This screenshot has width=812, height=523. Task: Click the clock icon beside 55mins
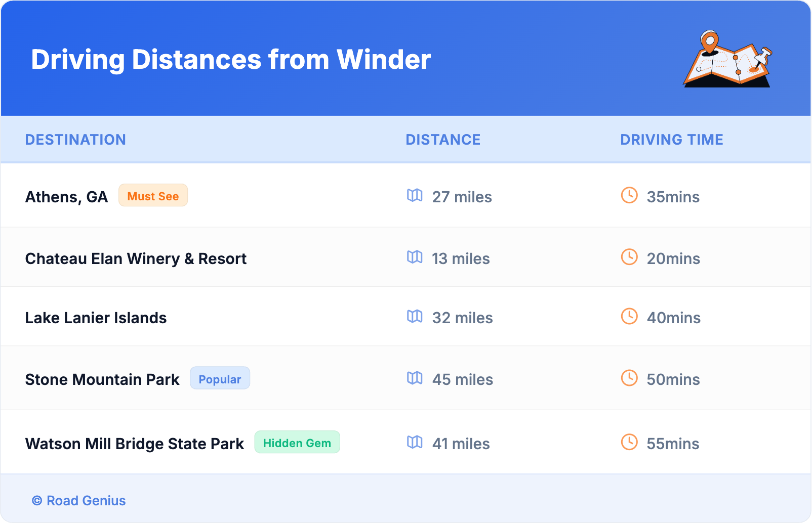pyautogui.click(x=629, y=442)
